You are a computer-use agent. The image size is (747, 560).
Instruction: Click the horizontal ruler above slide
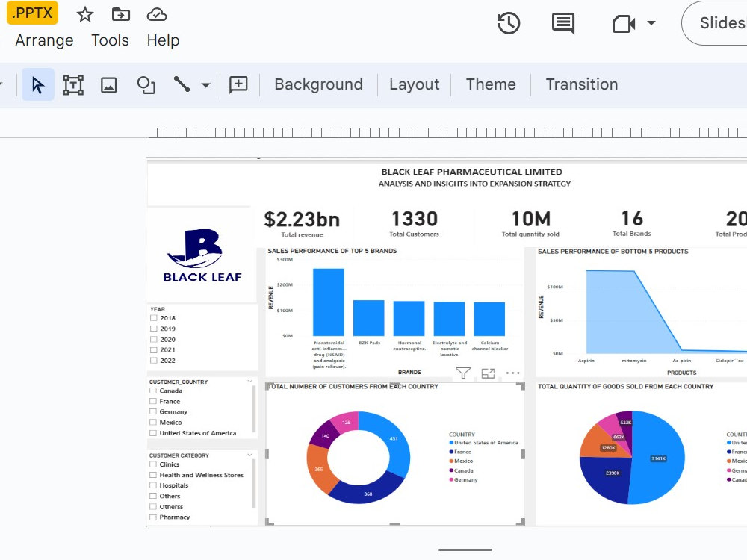pos(447,133)
